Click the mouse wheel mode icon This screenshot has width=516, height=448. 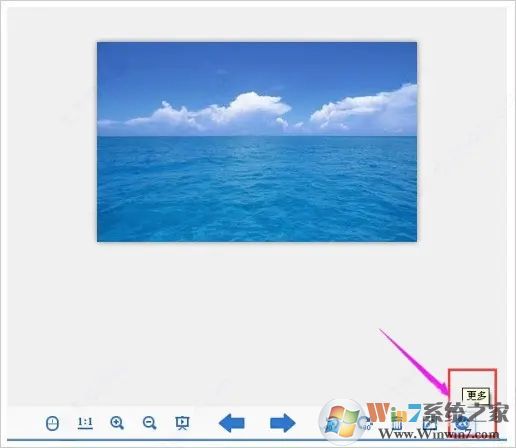52,423
